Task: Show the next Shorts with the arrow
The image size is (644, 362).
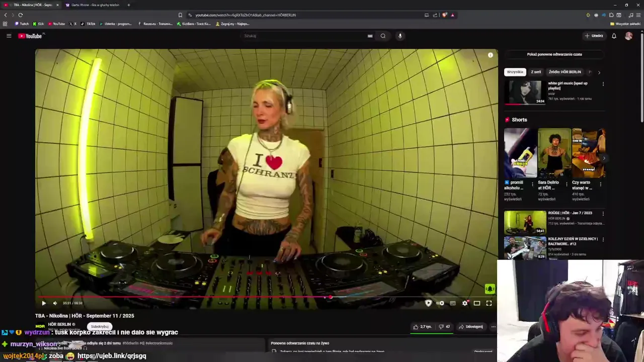Action: click(604, 158)
